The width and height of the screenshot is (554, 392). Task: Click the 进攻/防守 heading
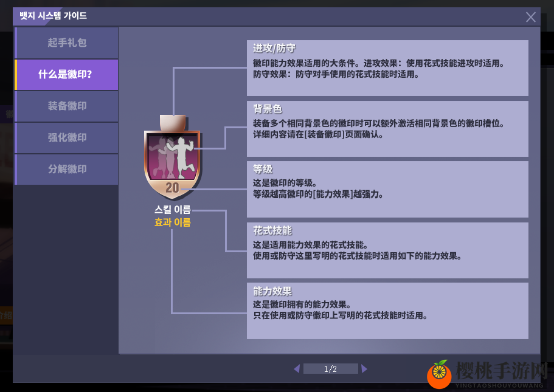click(274, 48)
